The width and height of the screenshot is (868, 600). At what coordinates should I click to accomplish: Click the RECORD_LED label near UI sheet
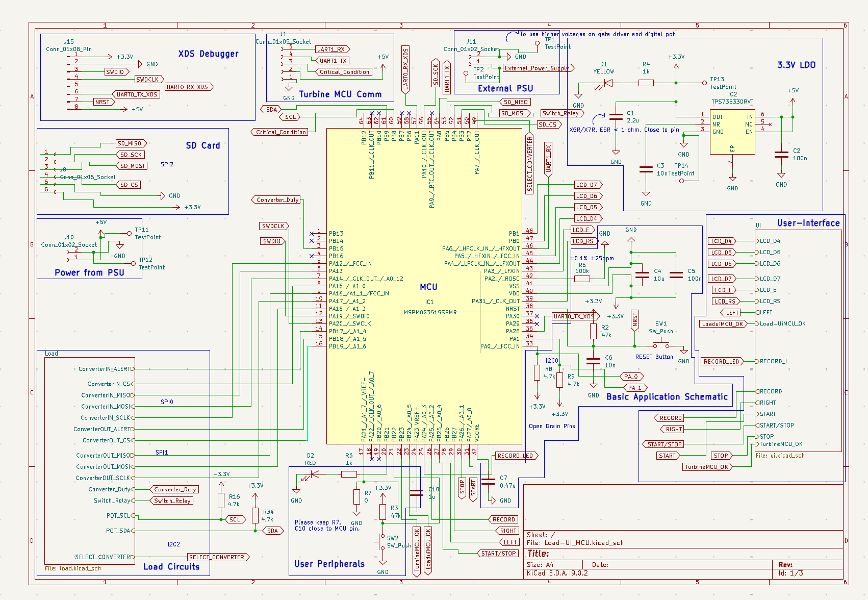(x=723, y=361)
